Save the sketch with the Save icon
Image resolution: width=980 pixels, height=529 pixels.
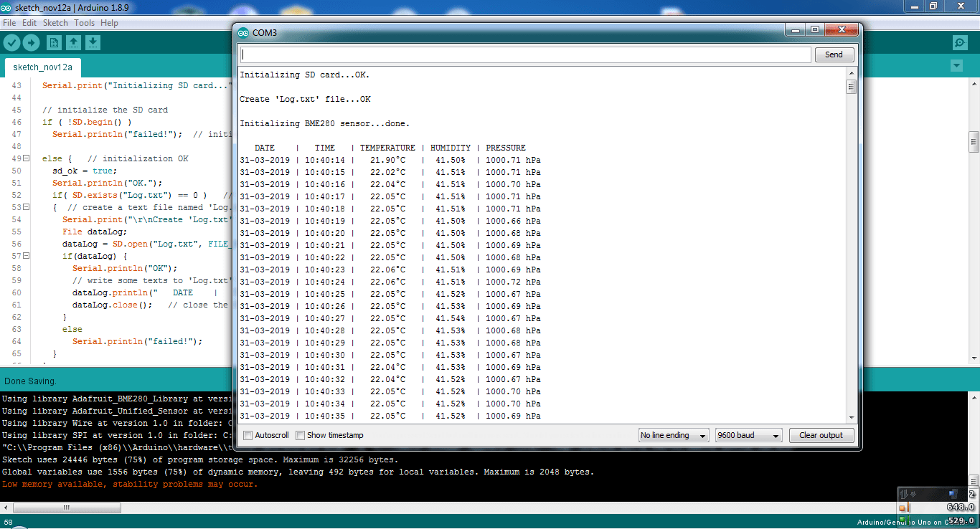pos(93,42)
